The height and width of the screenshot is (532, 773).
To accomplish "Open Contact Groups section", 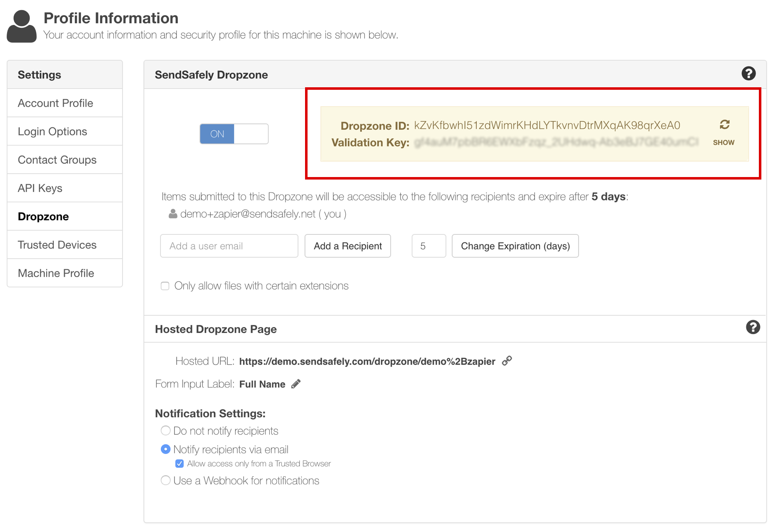I will click(x=65, y=160).
